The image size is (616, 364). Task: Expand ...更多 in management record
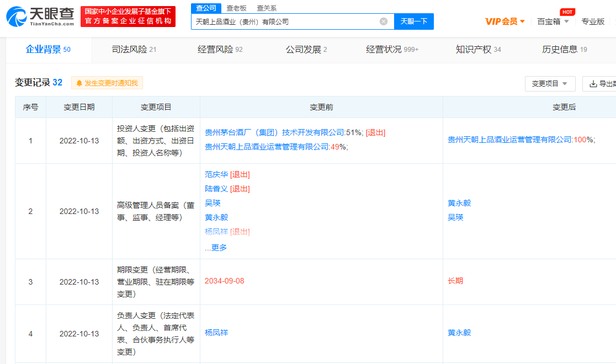pos(216,248)
